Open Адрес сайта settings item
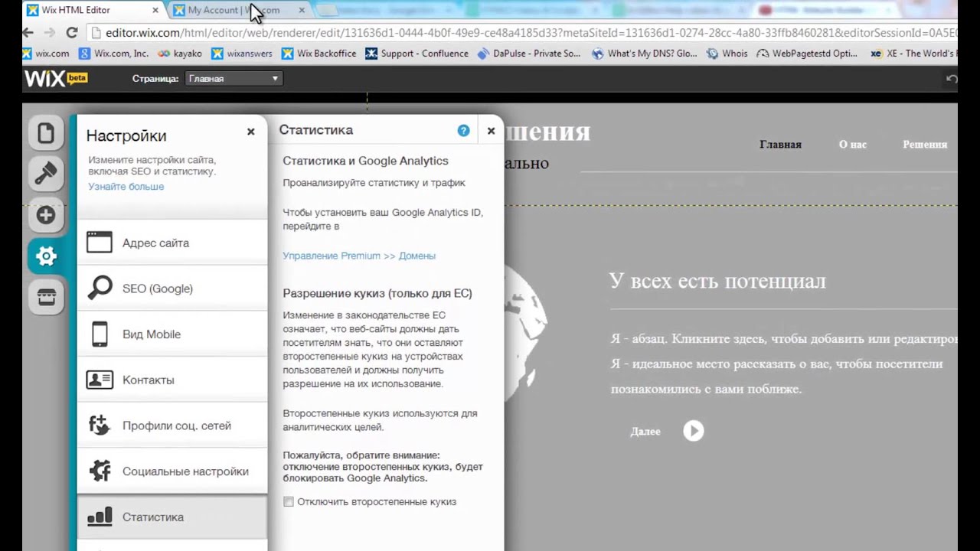The width and height of the screenshot is (980, 551). (x=172, y=243)
